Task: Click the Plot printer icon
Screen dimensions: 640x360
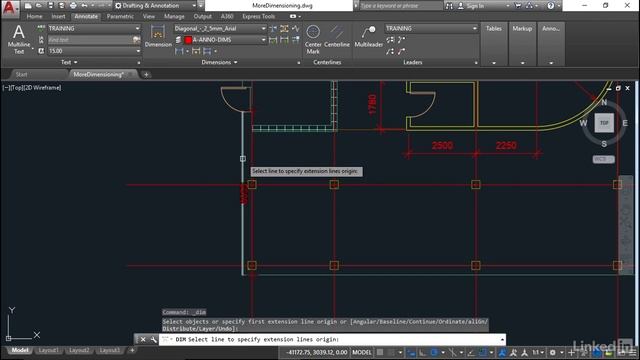Action: (73, 6)
